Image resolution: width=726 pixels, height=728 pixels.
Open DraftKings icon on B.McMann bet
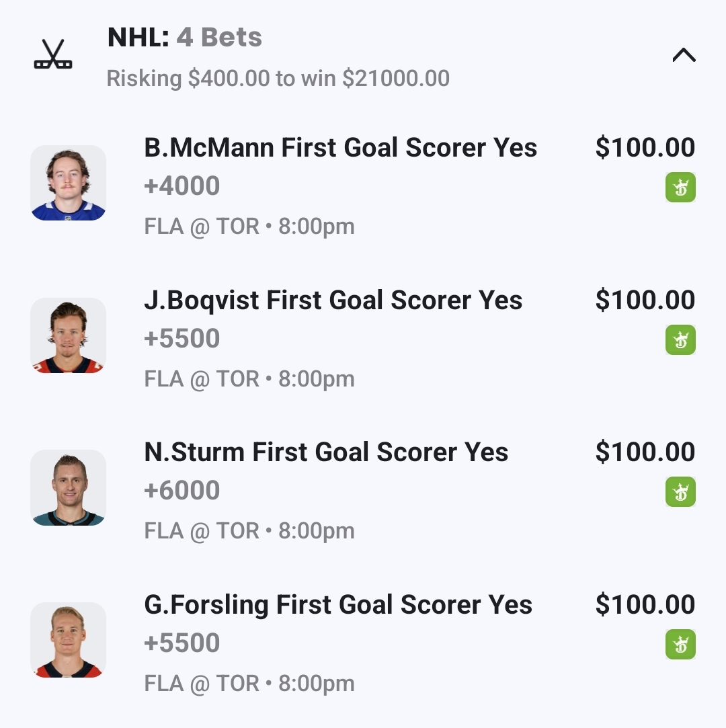(x=680, y=188)
